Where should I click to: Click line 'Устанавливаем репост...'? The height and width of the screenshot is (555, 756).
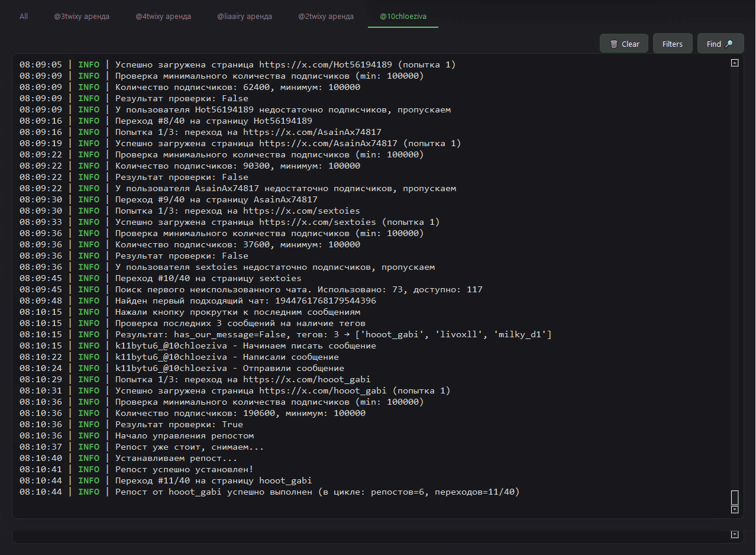coord(128,458)
